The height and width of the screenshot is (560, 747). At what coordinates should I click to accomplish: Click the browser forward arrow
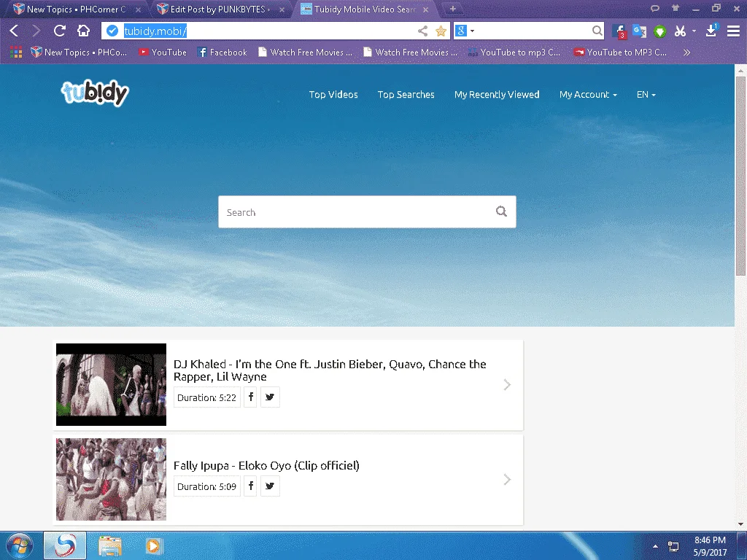pos(36,31)
